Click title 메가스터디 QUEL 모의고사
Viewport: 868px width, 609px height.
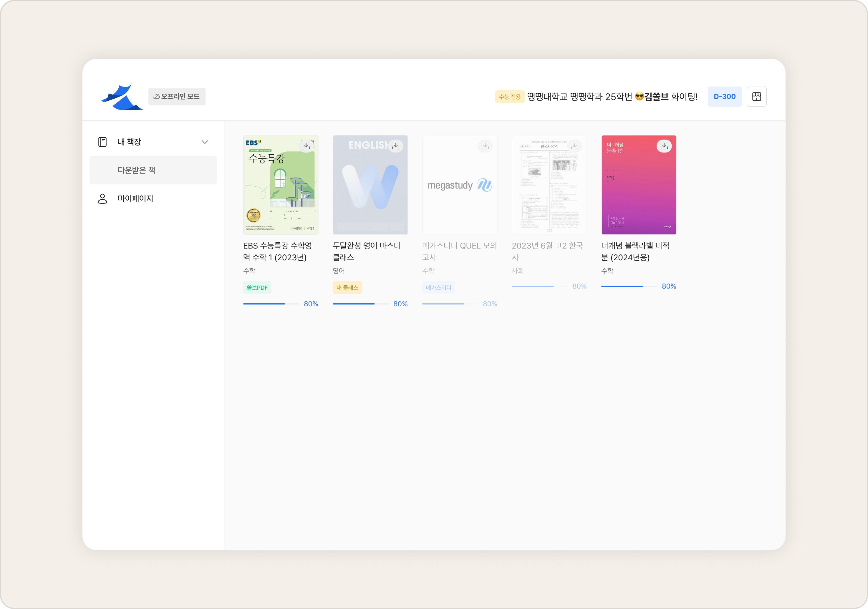(x=459, y=251)
